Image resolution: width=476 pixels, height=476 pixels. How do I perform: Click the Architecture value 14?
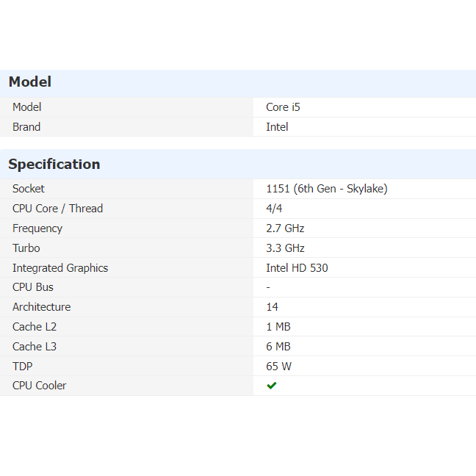pyautogui.click(x=272, y=307)
